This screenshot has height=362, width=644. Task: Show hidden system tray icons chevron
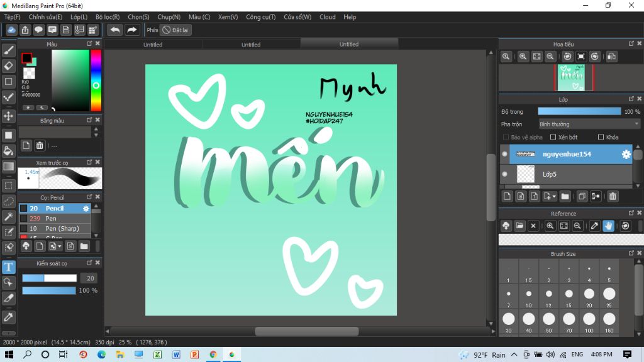pos(514,354)
